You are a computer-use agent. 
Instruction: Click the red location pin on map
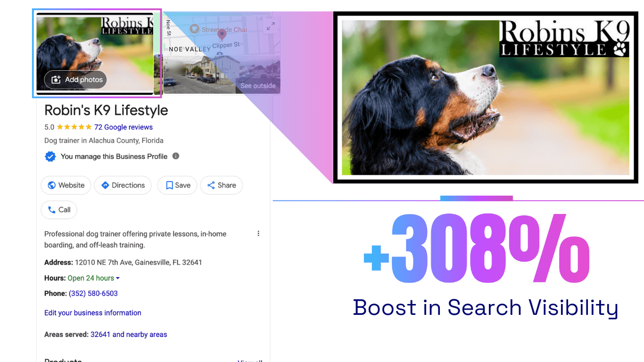tap(222, 34)
